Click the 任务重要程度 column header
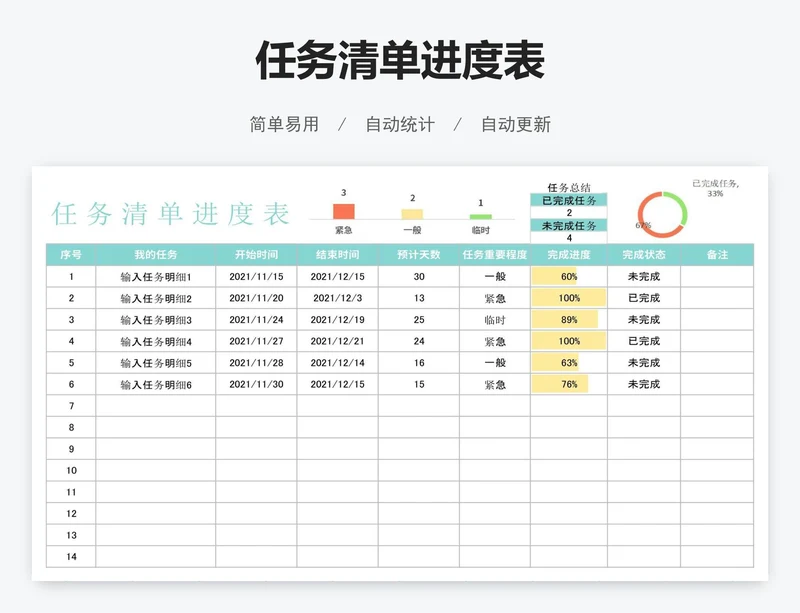The height and width of the screenshot is (613, 800). (495, 255)
